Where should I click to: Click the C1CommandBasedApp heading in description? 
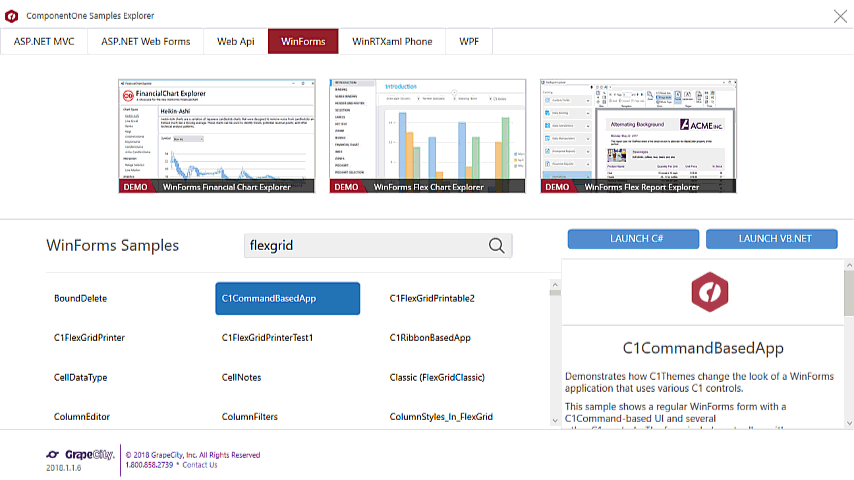point(703,348)
